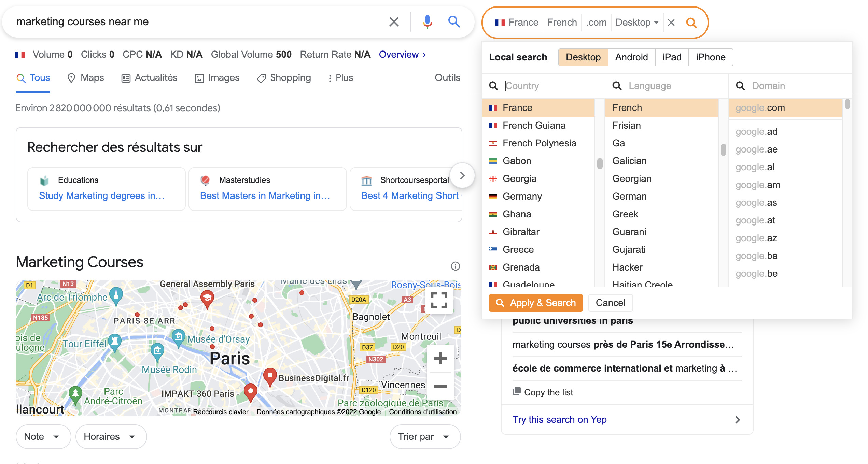Image resolution: width=868 pixels, height=464 pixels.
Task: Click the language list scrollbar
Action: click(723, 149)
